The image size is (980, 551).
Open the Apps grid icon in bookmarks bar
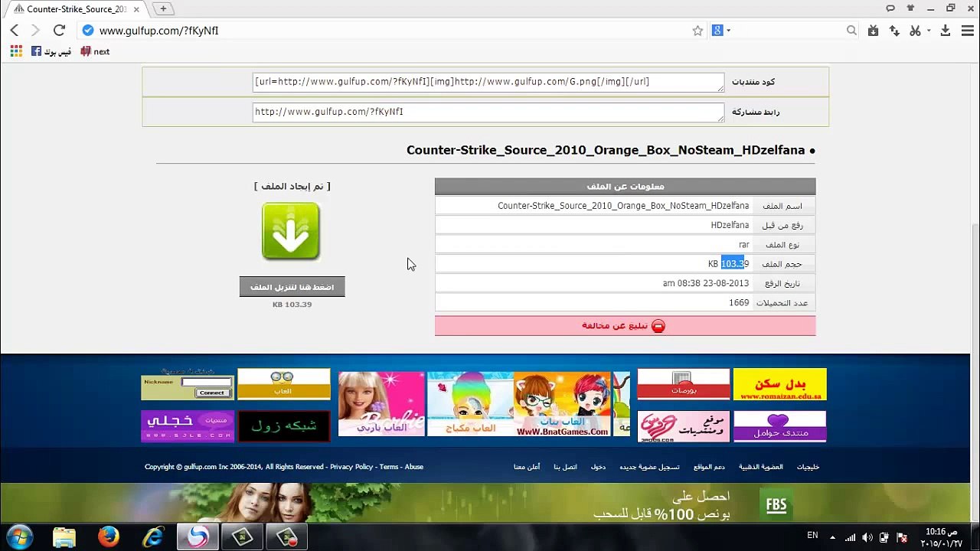16,51
